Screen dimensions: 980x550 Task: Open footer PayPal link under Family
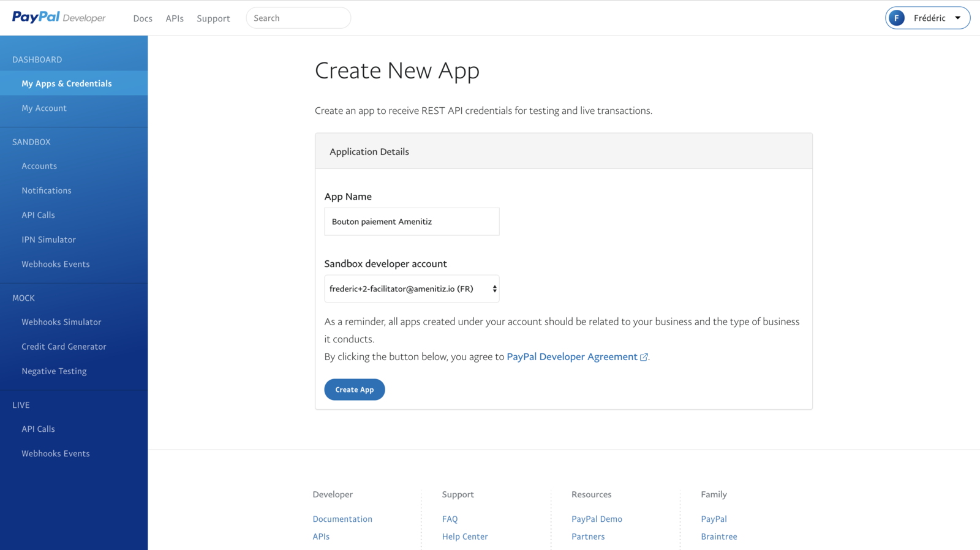714,519
